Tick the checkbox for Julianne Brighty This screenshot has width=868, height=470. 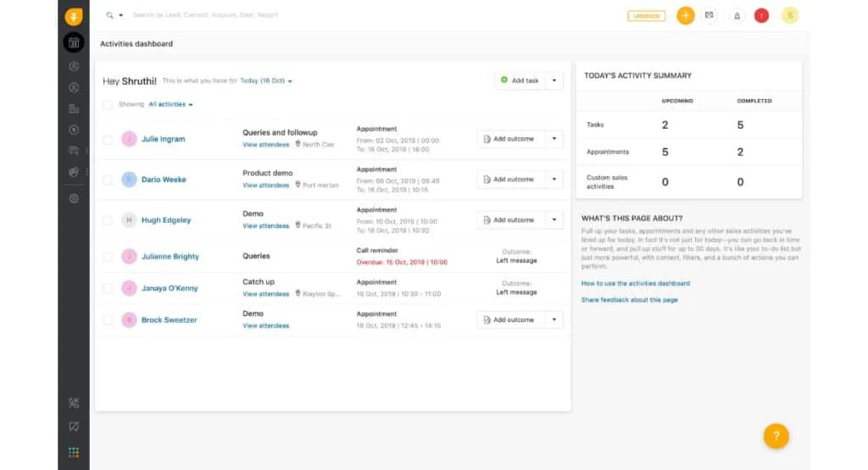pyautogui.click(x=108, y=257)
